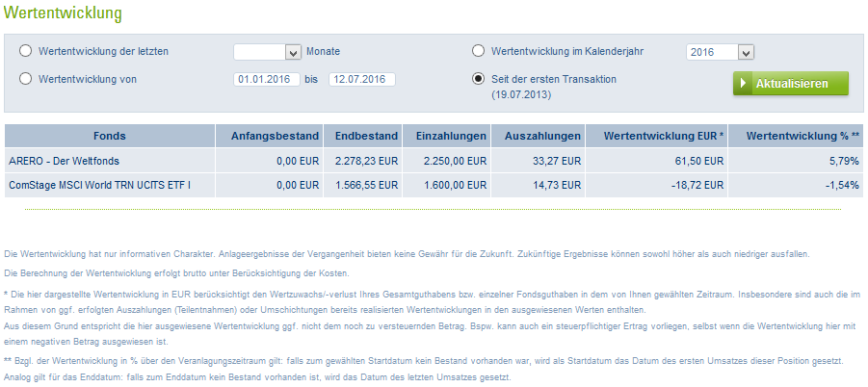Expand the calendar year 2016 dropdown
The image size is (868, 387).
coord(746,52)
